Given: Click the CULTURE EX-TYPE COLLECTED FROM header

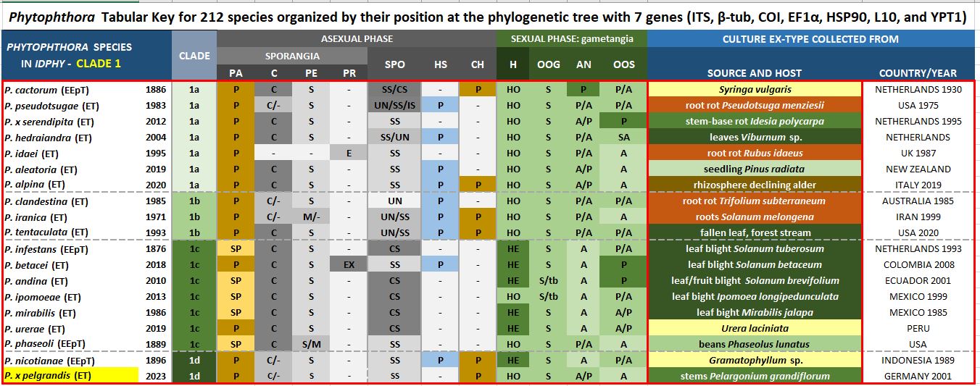Looking at the screenshot, I should pos(810,39).
